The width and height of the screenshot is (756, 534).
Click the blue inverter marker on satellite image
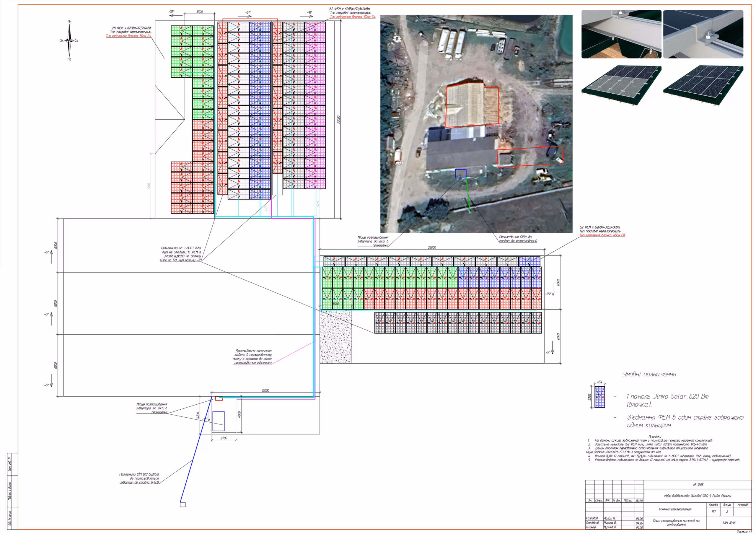461,173
